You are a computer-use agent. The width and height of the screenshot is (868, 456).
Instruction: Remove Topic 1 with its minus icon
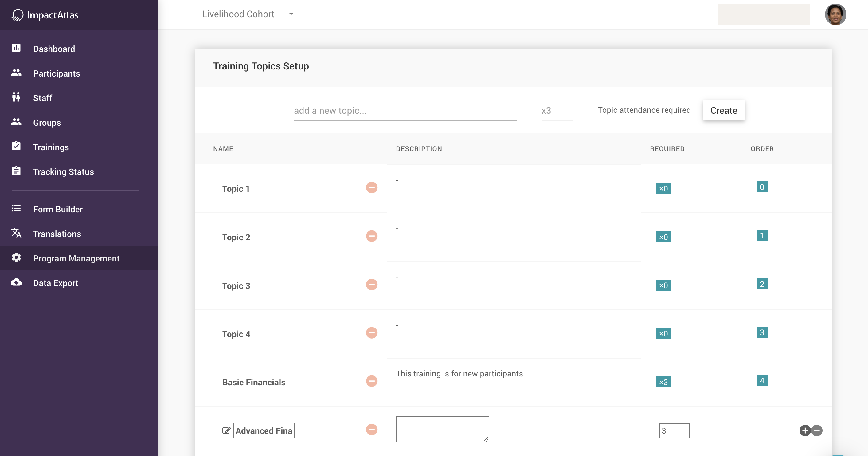coord(371,187)
